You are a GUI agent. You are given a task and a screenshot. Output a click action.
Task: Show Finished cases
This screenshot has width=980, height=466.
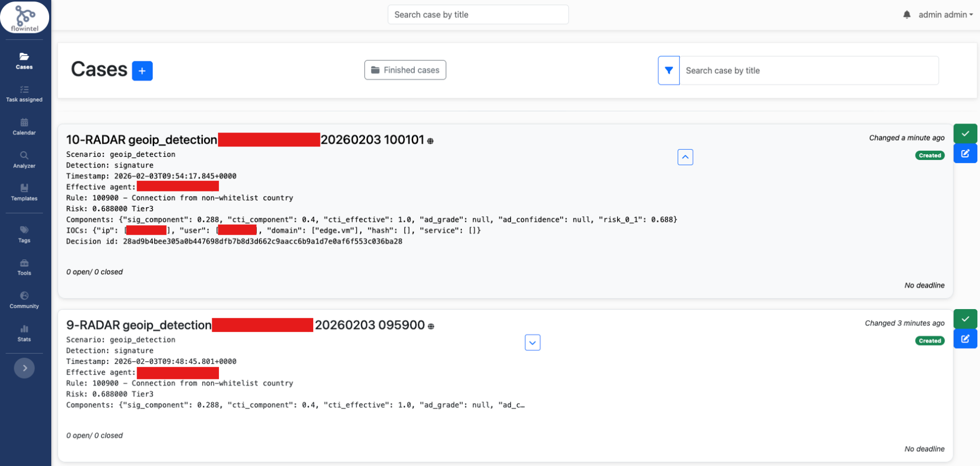(x=405, y=70)
